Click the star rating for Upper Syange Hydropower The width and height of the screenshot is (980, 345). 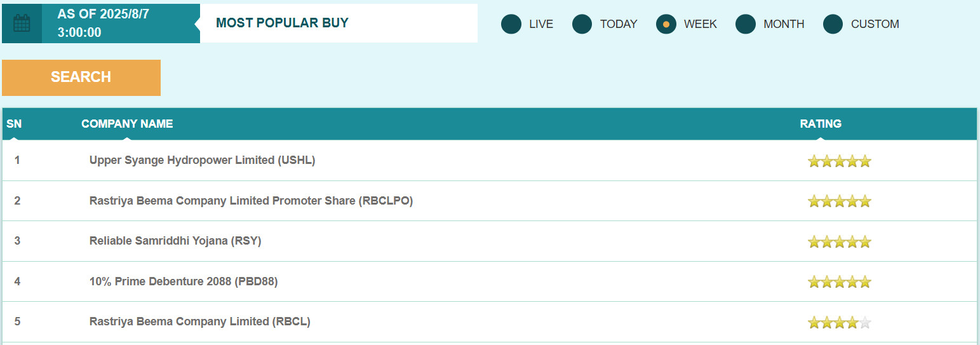pyautogui.click(x=839, y=161)
